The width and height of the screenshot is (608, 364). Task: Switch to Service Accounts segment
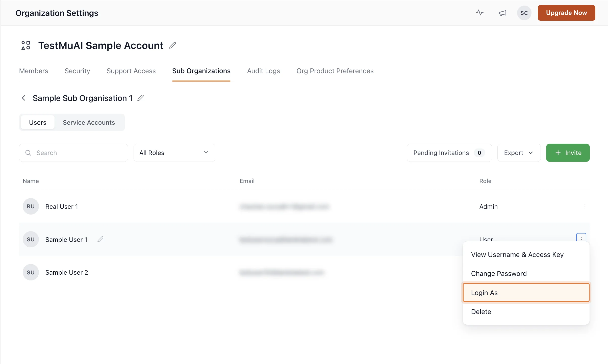click(89, 122)
